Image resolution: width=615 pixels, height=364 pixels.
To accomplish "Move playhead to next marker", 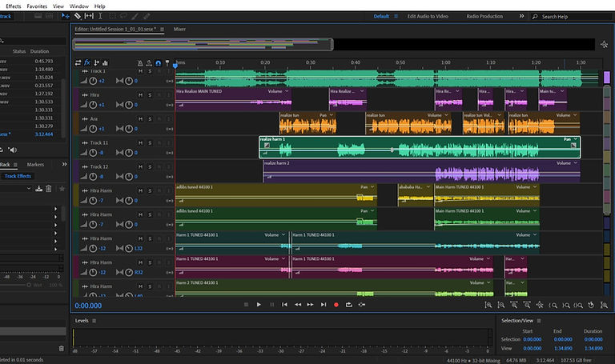I will [x=324, y=305].
